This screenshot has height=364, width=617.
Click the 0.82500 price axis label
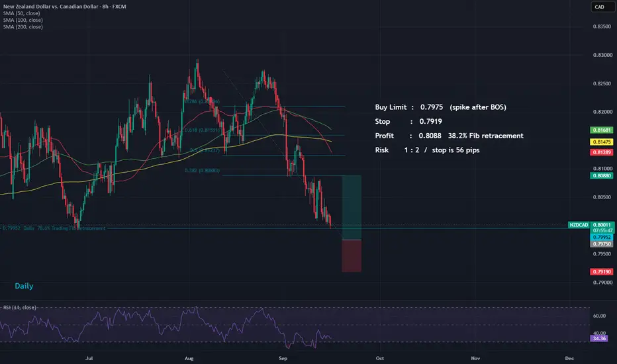pos(602,83)
